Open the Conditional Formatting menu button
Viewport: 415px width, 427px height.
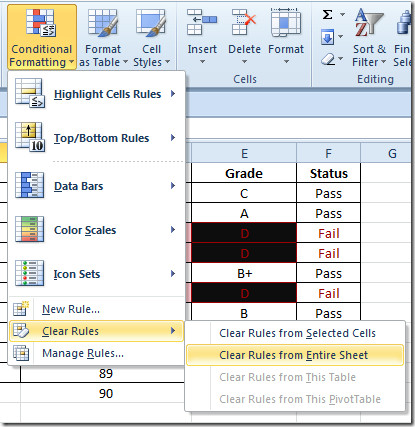coord(42,37)
